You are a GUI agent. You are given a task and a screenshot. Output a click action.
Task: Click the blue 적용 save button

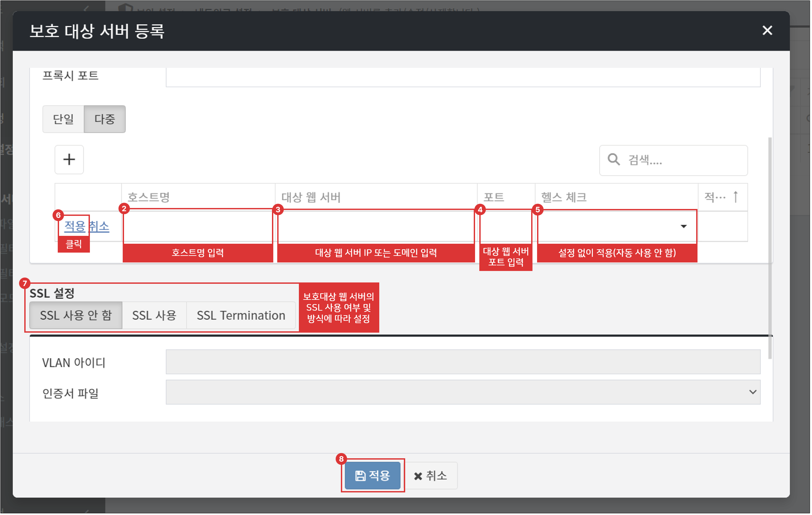click(373, 476)
